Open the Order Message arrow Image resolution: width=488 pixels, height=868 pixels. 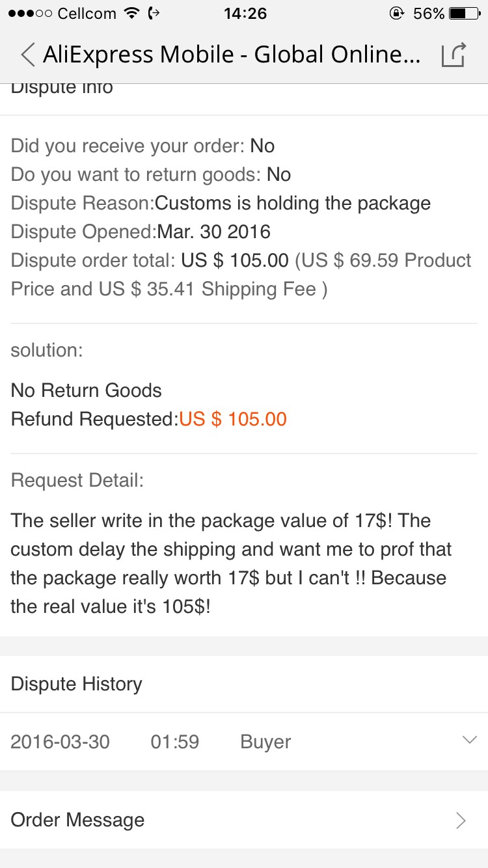pos(461,821)
